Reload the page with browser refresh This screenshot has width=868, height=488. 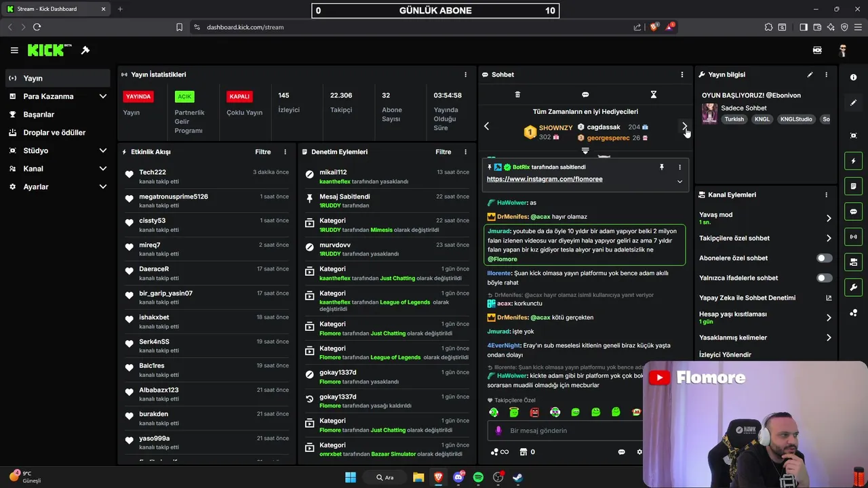point(37,27)
